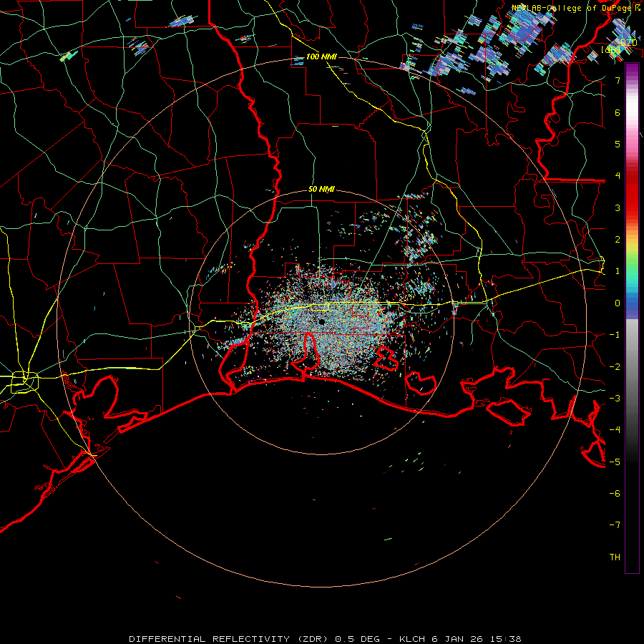644x644 pixels.
Task: Click the image caption "DIFFERENTIAL REFLECTIVITY (ZDR) 0.5 DEG - KLCH 6 JAN 26 15:38"
Action: click(326, 639)
